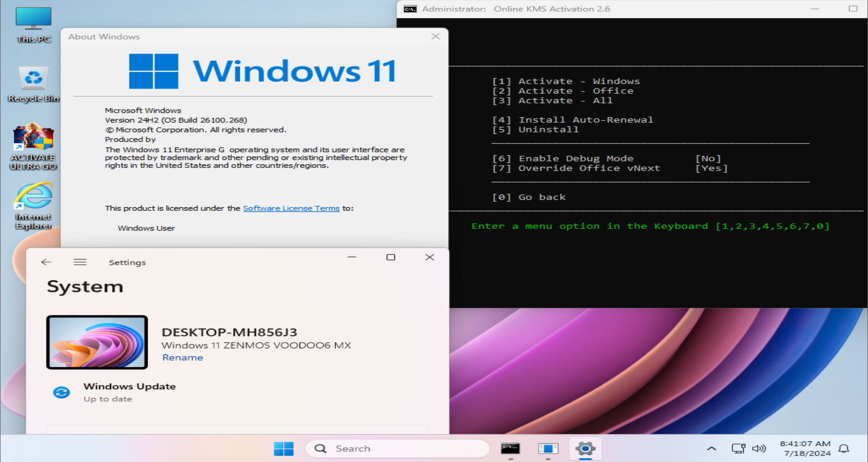Image resolution: width=868 pixels, height=462 pixels.
Task: Go back in the Settings window
Action: pyautogui.click(x=46, y=262)
